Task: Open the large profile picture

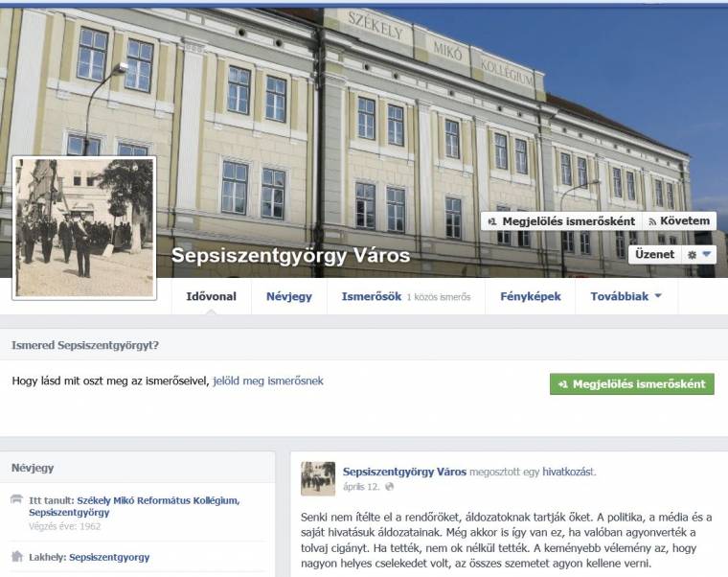Action: click(x=84, y=228)
